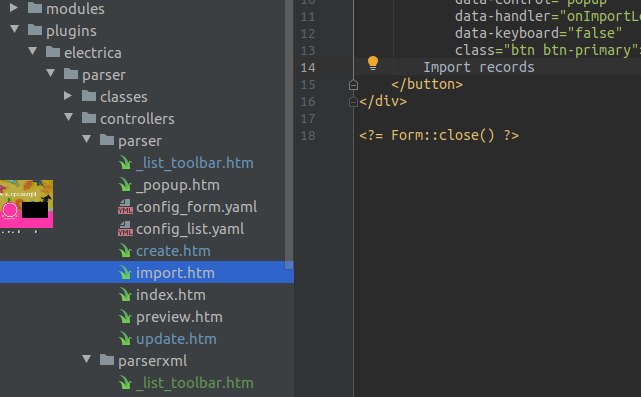Open _list_toolbar.htm under parser folder
The width and height of the screenshot is (641, 397).
pos(195,163)
